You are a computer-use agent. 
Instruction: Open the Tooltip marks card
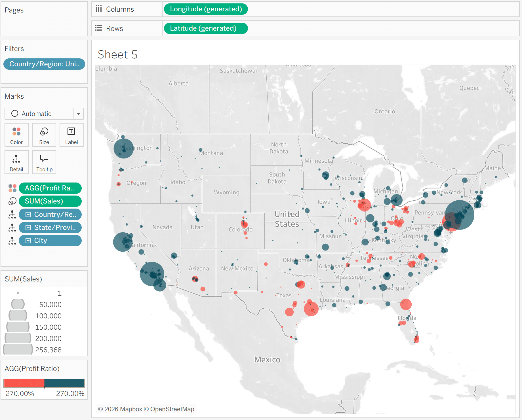(44, 162)
